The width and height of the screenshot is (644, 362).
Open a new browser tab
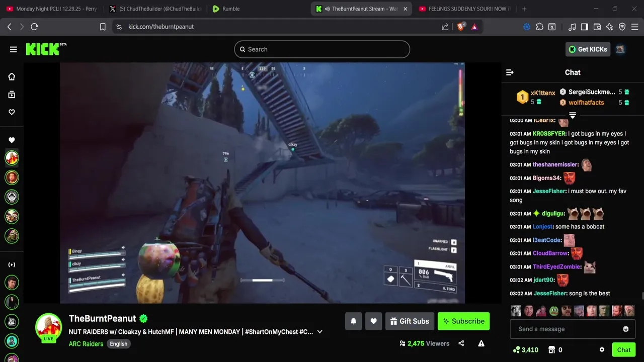(524, 9)
